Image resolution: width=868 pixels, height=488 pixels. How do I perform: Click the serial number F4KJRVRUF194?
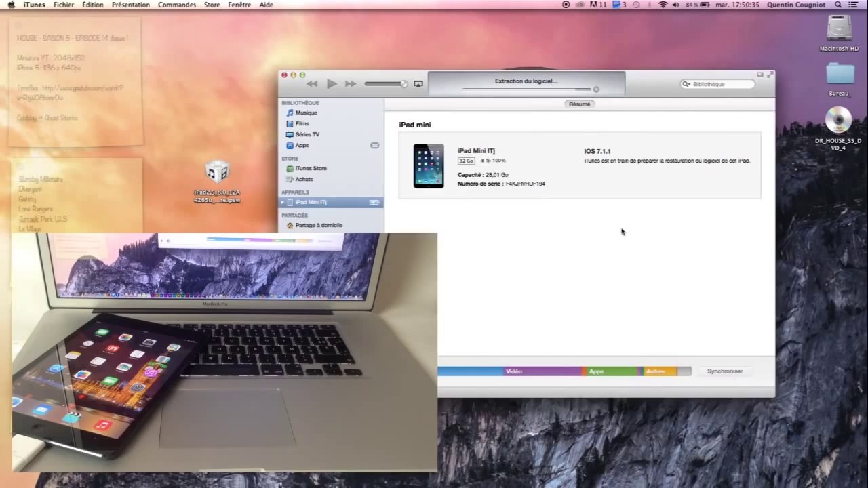[525, 184]
